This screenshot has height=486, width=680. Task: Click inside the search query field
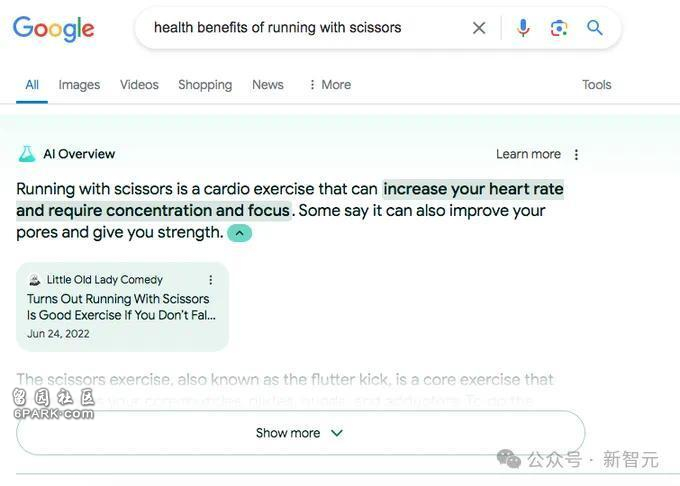(x=304, y=28)
